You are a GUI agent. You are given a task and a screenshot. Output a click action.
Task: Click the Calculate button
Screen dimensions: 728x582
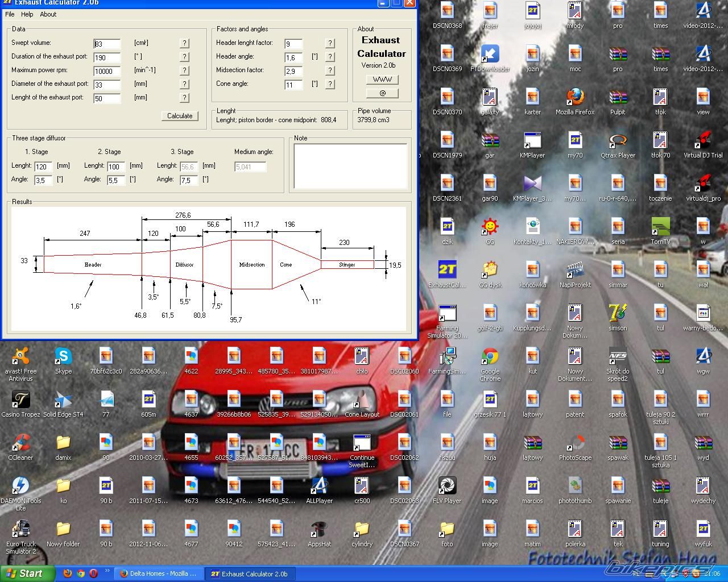180,116
